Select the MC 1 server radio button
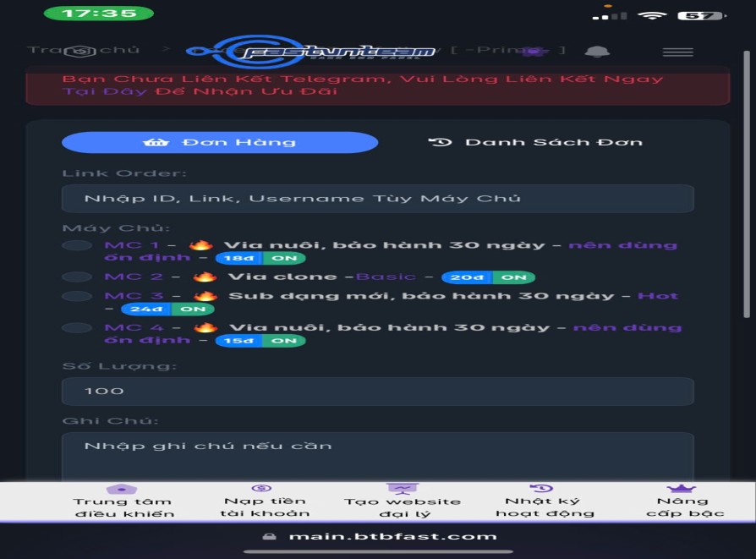Screen dimensions: 756x559 [x=77, y=245]
